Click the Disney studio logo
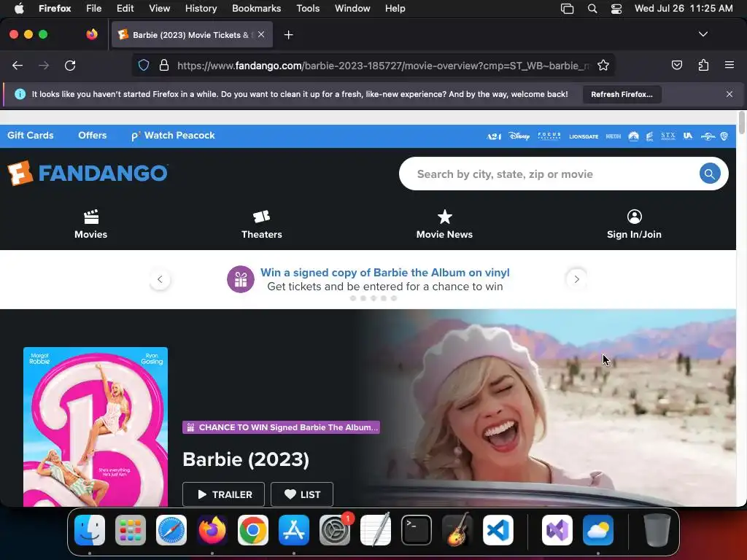The height and width of the screenshot is (560, 747). [519, 136]
